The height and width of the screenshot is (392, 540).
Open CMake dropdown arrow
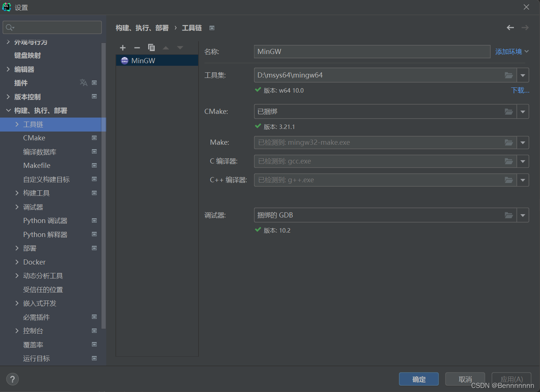(523, 112)
